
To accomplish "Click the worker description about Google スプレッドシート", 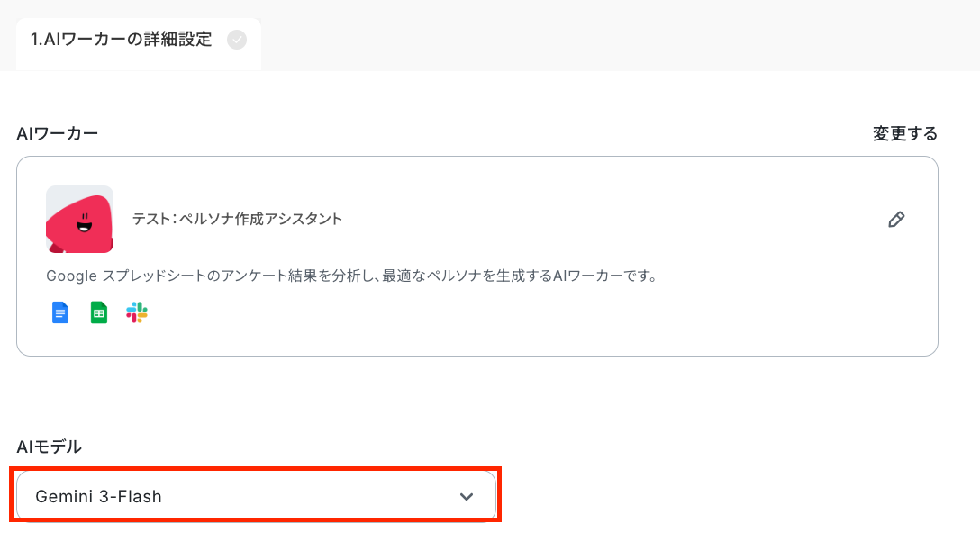I will pyautogui.click(x=351, y=275).
